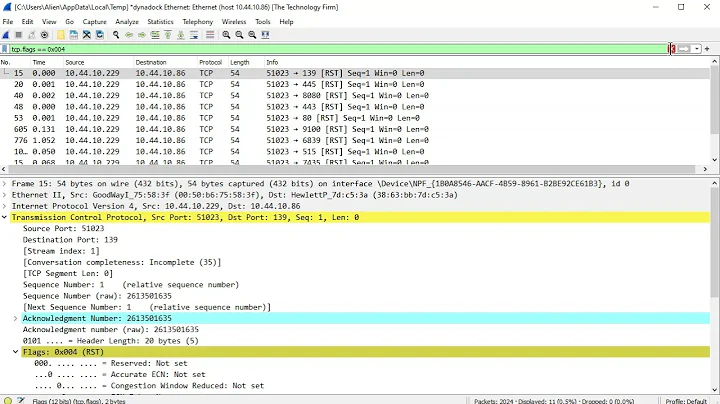Toggle packet list colorization
Screen dimensions: 720x404
point(210,35)
